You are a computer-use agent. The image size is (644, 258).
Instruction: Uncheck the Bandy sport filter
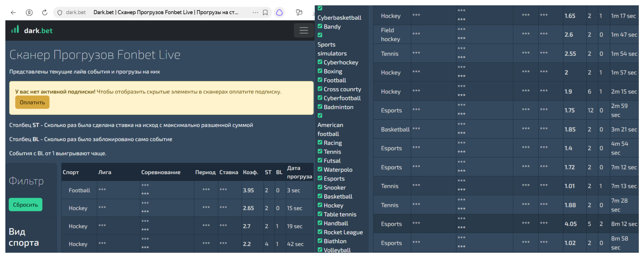point(320,26)
